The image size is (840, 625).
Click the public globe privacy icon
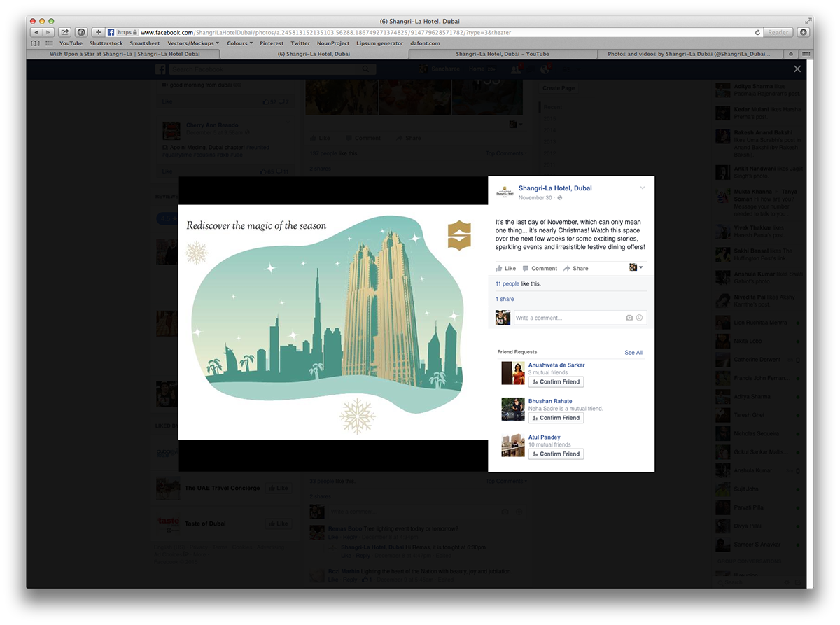pos(559,198)
